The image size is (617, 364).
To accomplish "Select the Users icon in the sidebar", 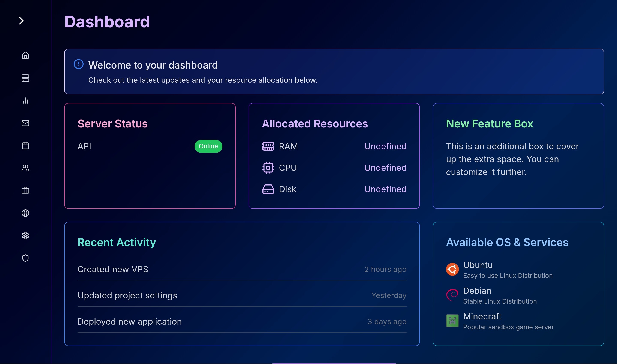I will pos(25,168).
